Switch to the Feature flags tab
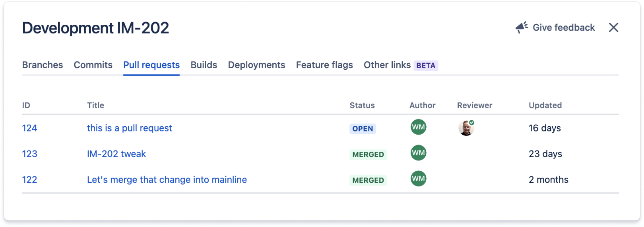644x227 pixels. point(324,65)
